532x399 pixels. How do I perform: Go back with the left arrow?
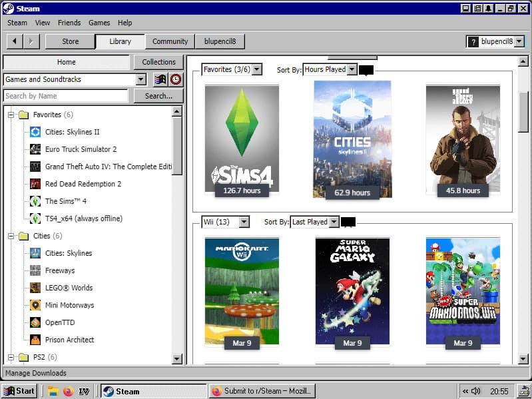(x=15, y=41)
